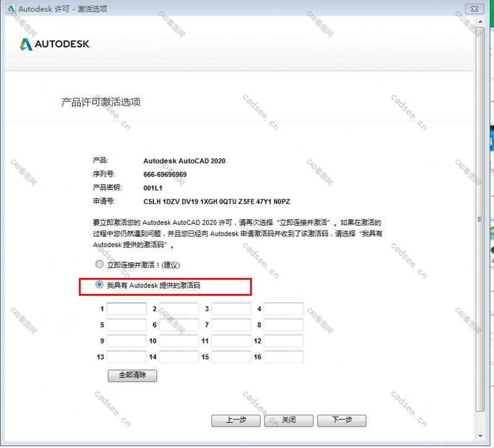Screen dimensions: 494x448
Task: Click activation code field 6
Action: point(178,325)
